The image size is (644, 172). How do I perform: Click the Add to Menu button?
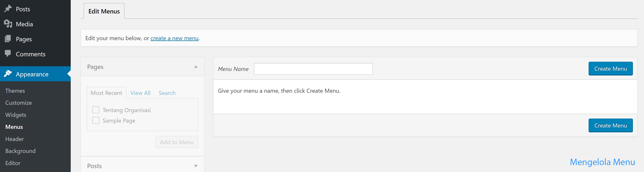pyautogui.click(x=176, y=142)
